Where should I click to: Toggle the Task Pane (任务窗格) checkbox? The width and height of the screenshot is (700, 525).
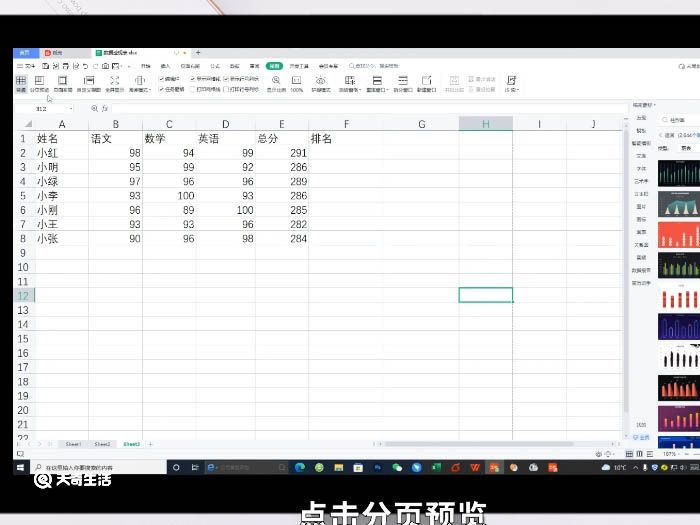[171, 89]
